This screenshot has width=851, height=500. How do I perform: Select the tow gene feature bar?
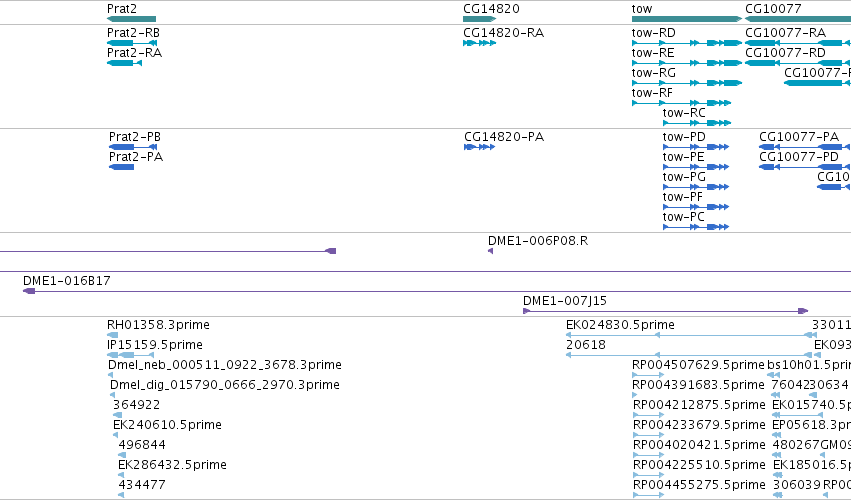click(687, 19)
